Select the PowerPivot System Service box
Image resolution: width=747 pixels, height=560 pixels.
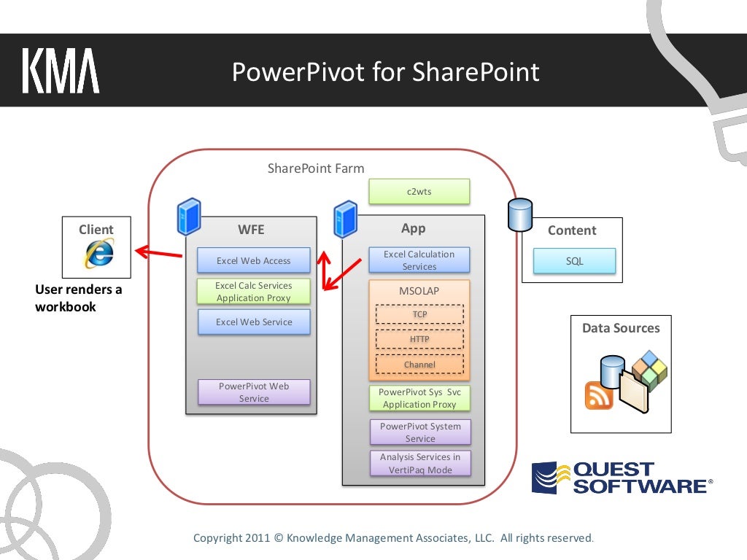[x=420, y=432]
